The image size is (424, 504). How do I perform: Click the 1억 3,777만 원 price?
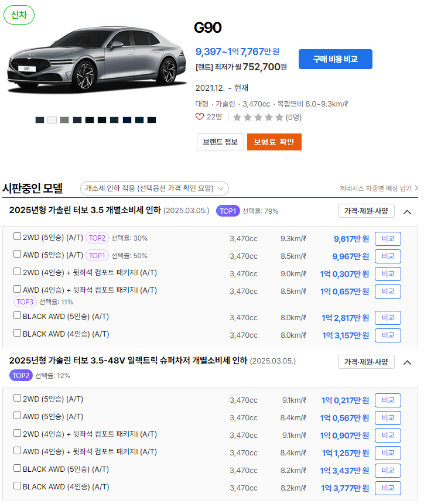click(x=344, y=488)
